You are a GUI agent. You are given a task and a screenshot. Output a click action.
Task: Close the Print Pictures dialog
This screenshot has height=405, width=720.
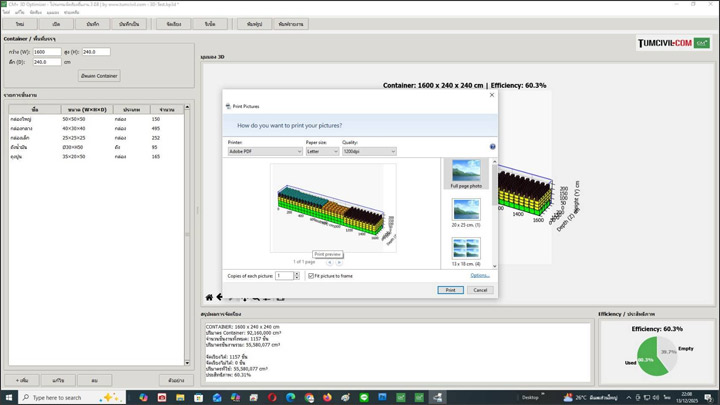point(491,95)
